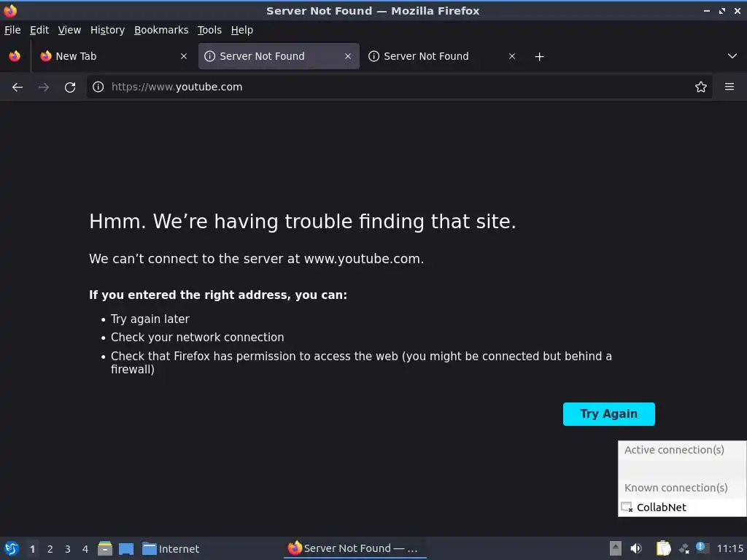Open clipboard manager tray icon
Screen dimensions: 747x560
click(663, 548)
